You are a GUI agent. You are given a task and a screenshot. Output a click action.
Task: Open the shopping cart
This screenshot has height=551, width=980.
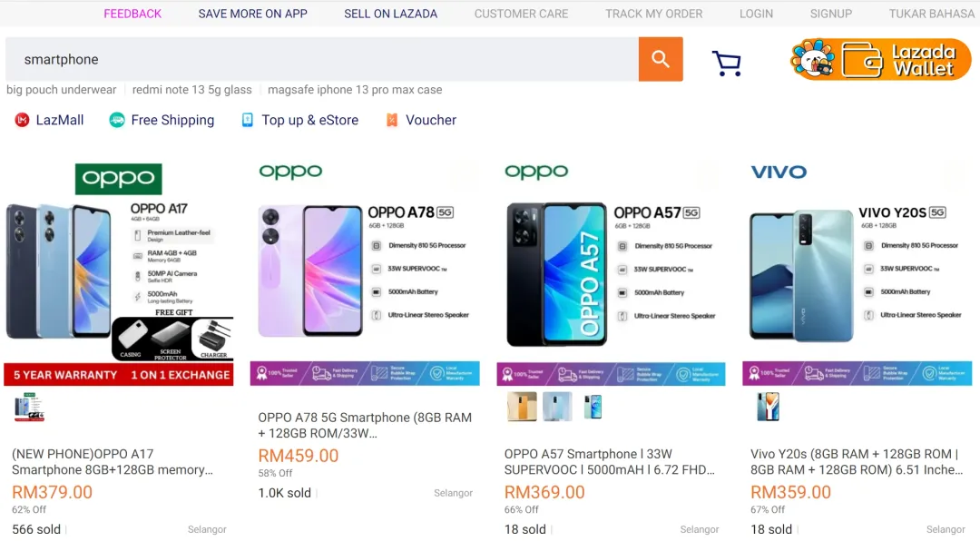point(726,63)
